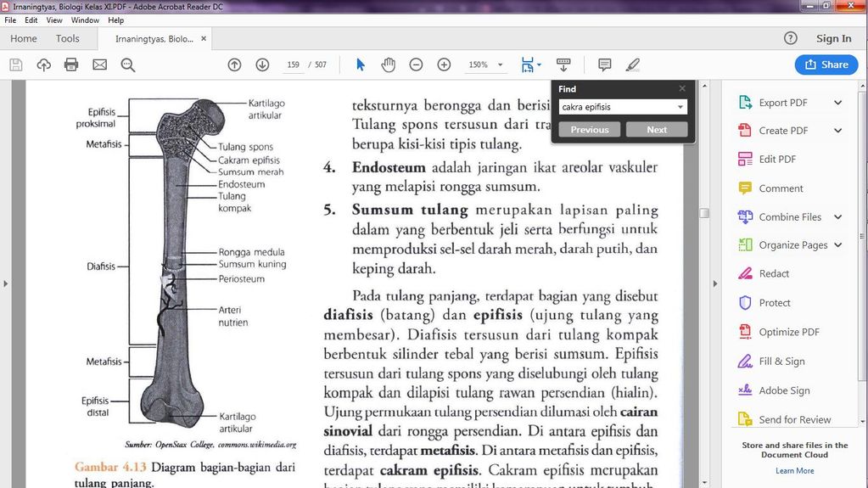
Task: Open the View menu
Action: pyautogui.click(x=54, y=20)
